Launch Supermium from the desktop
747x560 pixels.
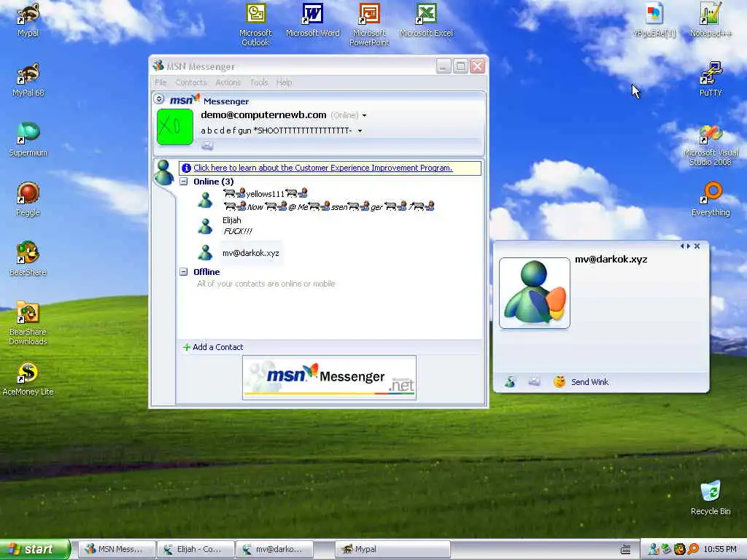28,140
